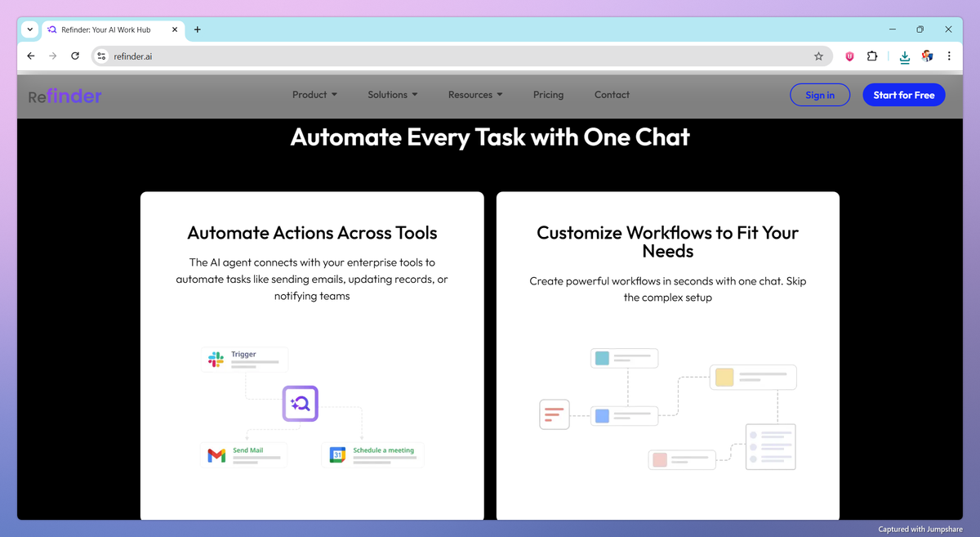Minimize the Chrome window
980x537 pixels.
click(x=891, y=29)
